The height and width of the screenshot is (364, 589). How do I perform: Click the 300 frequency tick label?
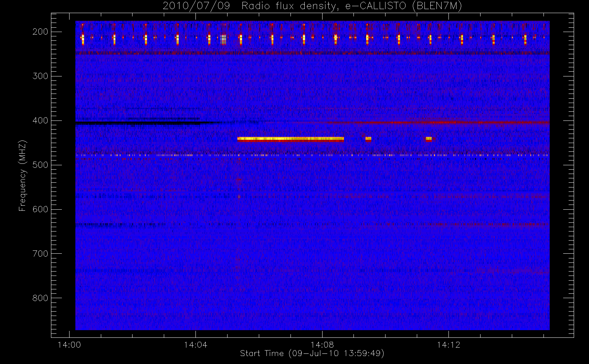(40, 76)
